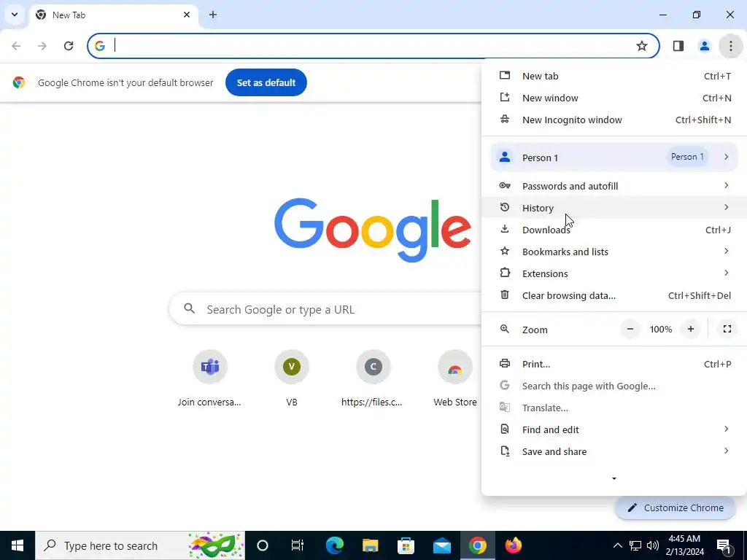Open Microsoft Store from taskbar
Viewport: 747px width, 560px height.
[406, 545]
